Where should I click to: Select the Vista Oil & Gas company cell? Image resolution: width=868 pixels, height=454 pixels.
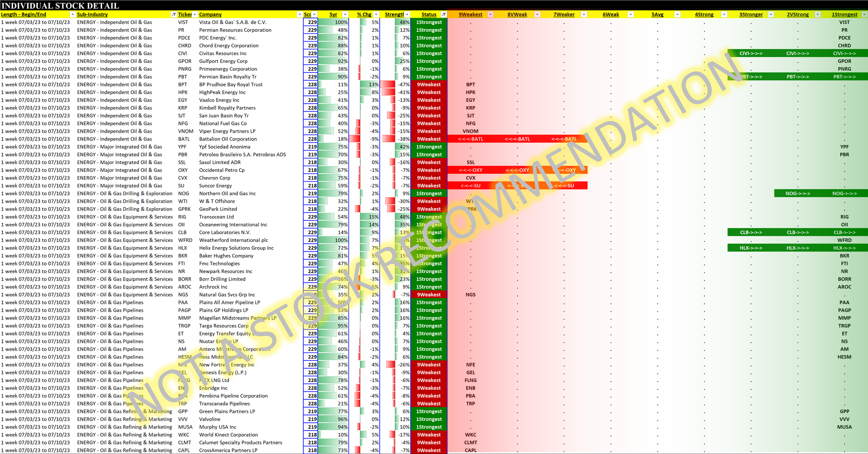pos(250,23)
